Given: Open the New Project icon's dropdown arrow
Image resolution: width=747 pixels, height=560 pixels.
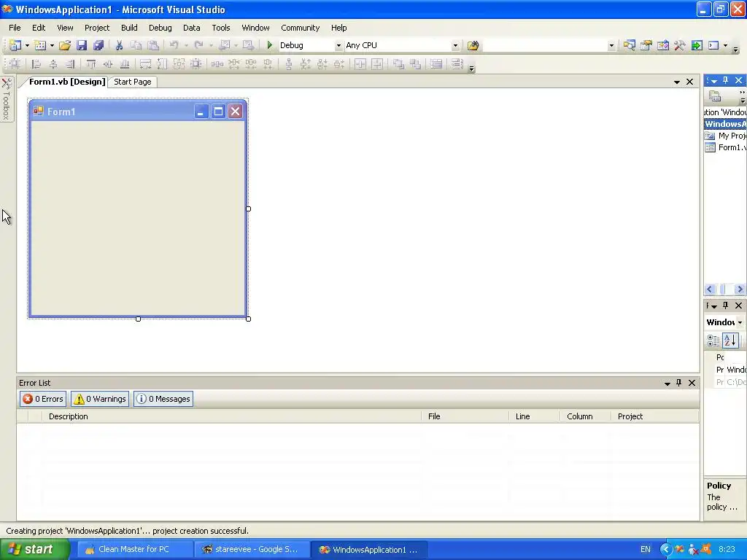Looking at the screenshot, I should 27,46.
